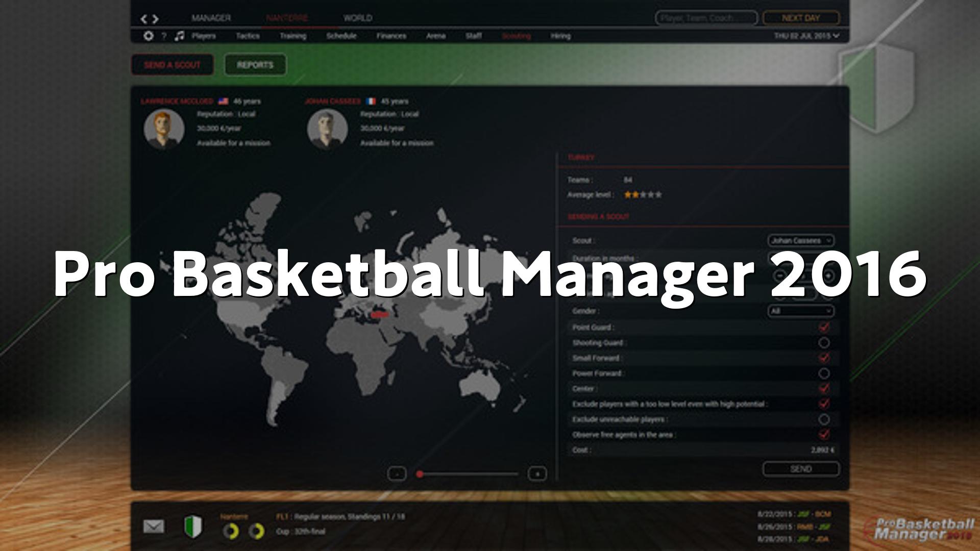Click the Cup 32th-final text
Viewport: 980px width, 551px height.
301,531
